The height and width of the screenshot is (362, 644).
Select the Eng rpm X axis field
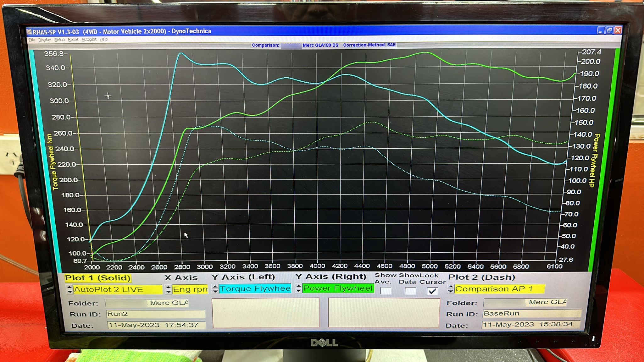pos(190,289)
